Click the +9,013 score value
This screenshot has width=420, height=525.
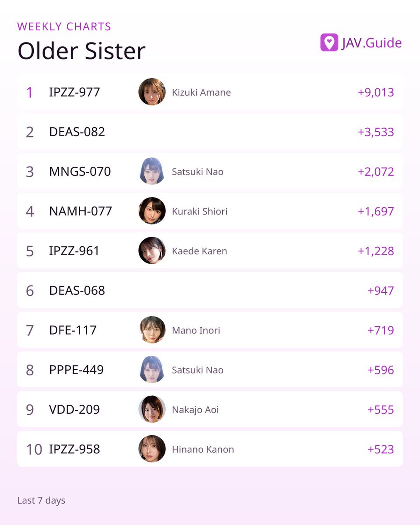376,92
